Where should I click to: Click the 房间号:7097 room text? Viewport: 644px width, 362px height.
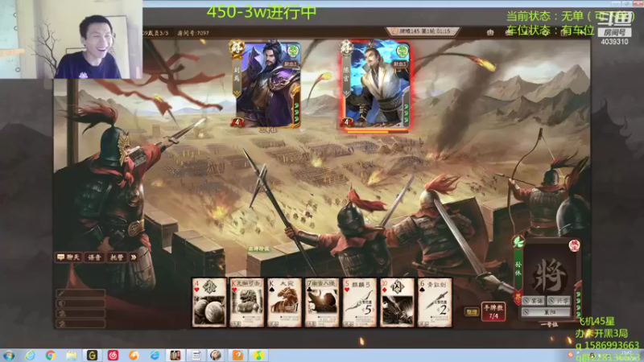tap(193, 33)
